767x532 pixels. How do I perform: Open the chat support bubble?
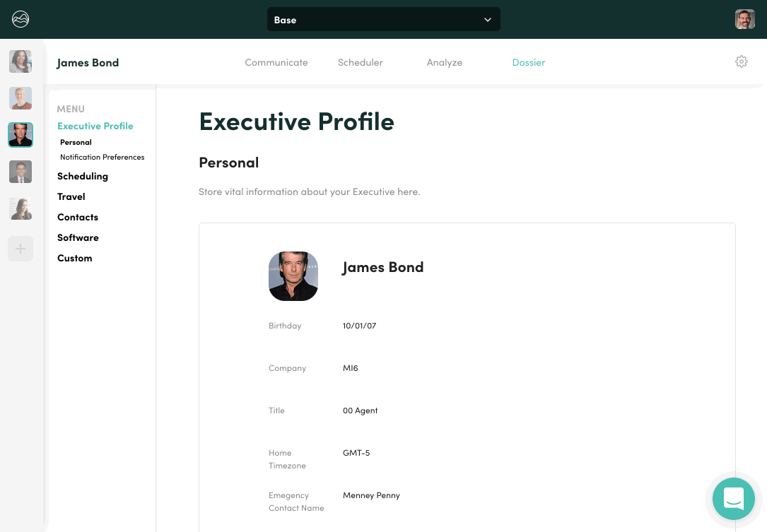pos(733,499)
